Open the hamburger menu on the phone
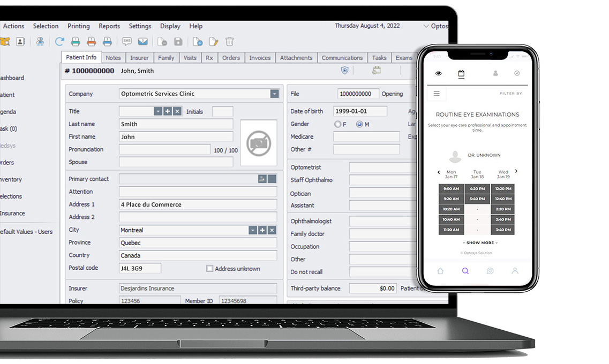 (437, 94)
